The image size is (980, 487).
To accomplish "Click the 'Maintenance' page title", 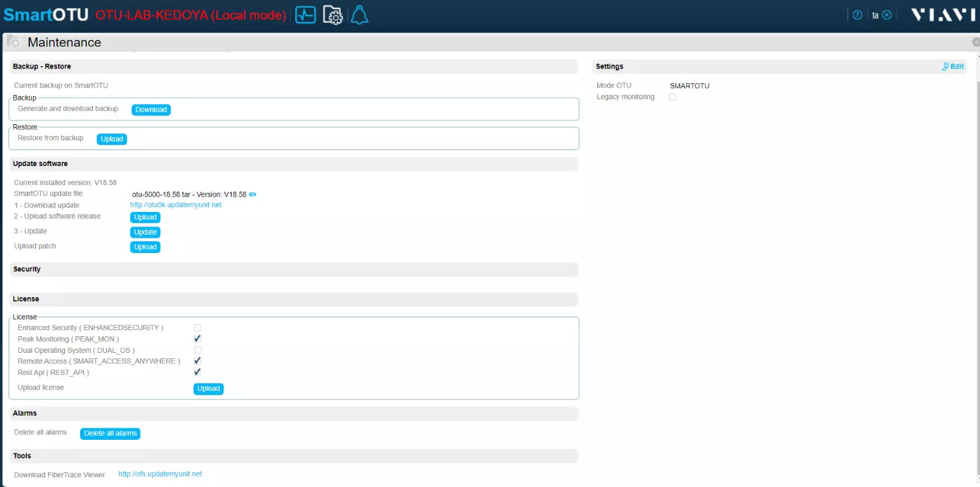I will pyautogui.click(x=64, y=42).
